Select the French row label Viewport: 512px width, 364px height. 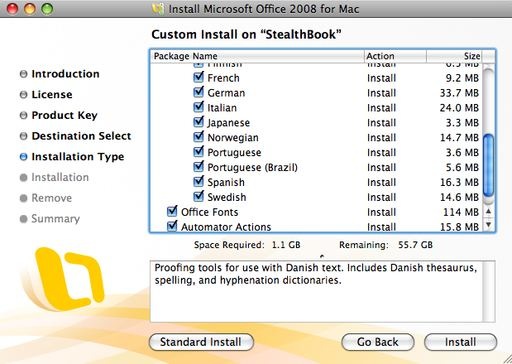223,78
